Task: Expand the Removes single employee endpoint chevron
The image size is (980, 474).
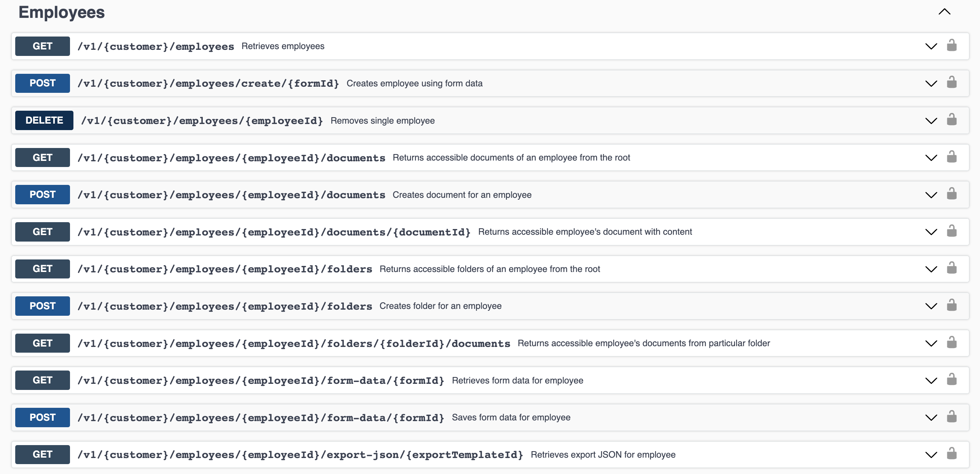Action: (x=931, y=121)
